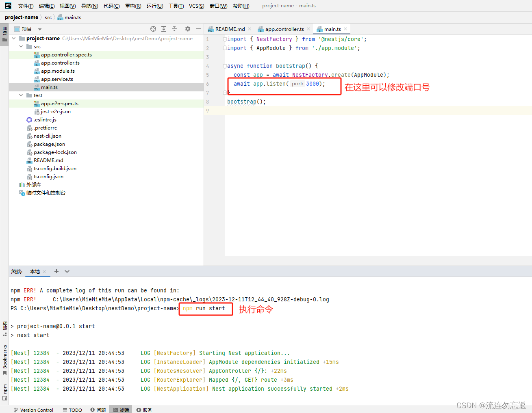Image resolution: width=532 pixels, height=413 pixels.
Task: Collapse the test folder
Action: pos(20,95)
